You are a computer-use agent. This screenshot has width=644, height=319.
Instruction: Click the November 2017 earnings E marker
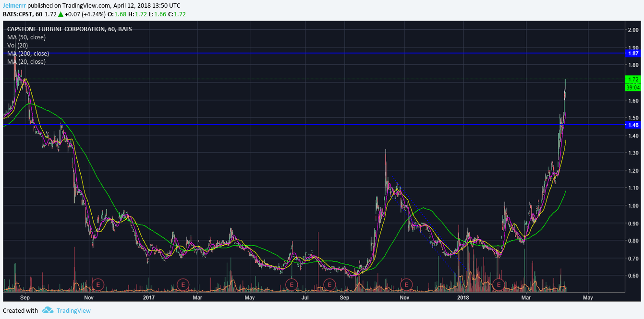coord(406,284)
